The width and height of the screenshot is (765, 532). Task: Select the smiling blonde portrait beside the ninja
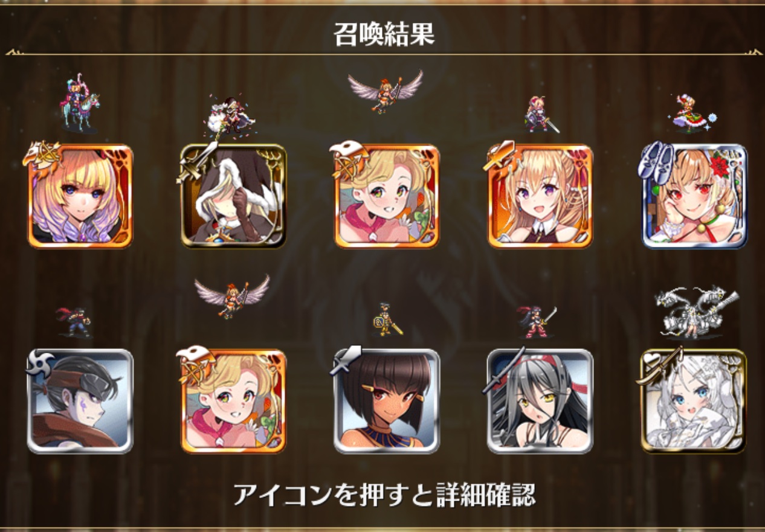click(233, 401)
